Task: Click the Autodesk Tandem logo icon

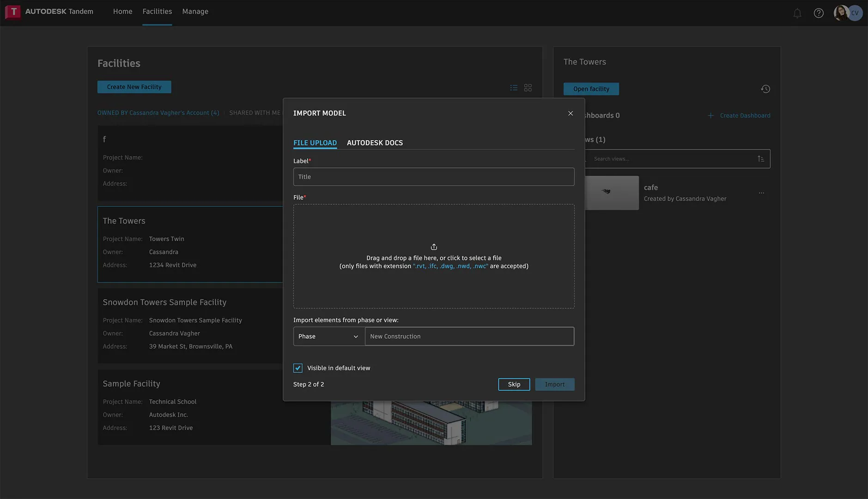Action: tap(13, 12)
